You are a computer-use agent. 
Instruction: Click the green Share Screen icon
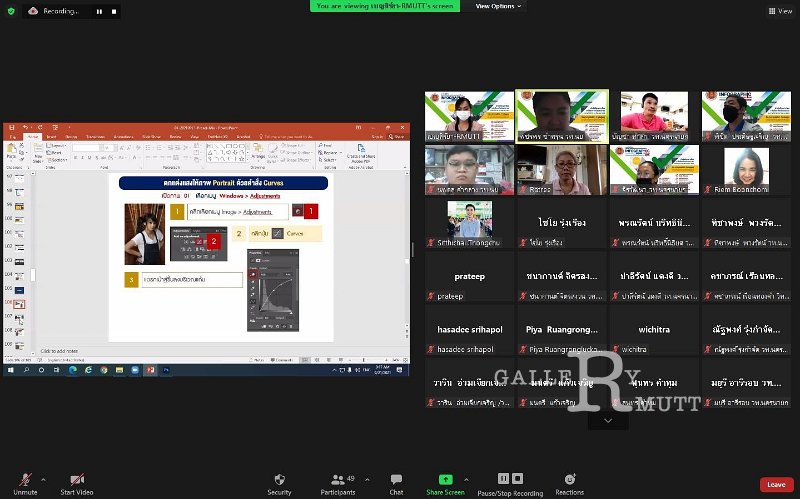[445, 479]
